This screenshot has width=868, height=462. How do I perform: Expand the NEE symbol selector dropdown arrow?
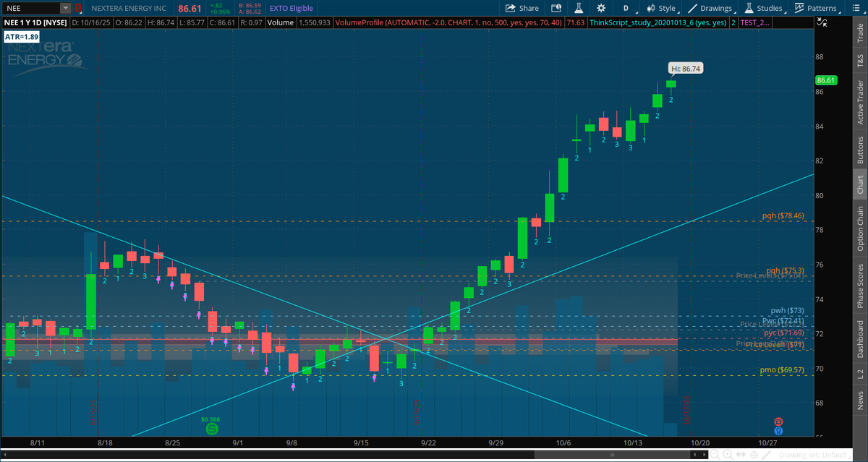[x=67, y=8]
